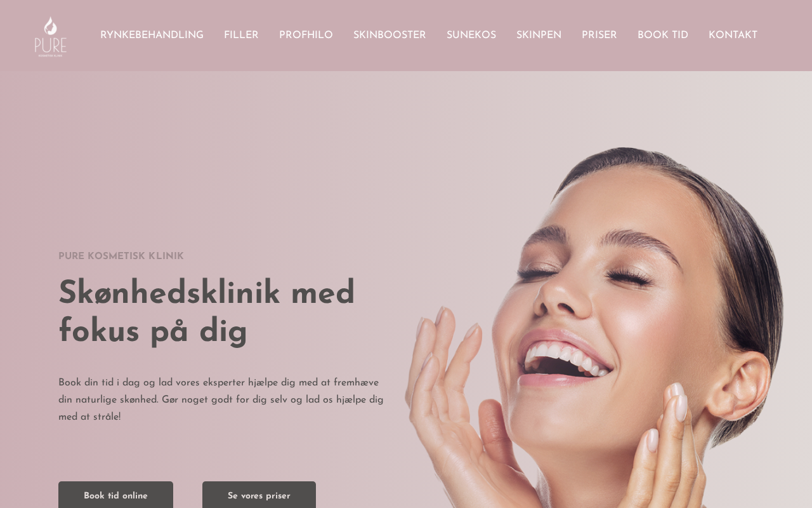Open Priser in the navigation bar
Image resolution: width=812 pixels, height=508 pixels.
599,36
